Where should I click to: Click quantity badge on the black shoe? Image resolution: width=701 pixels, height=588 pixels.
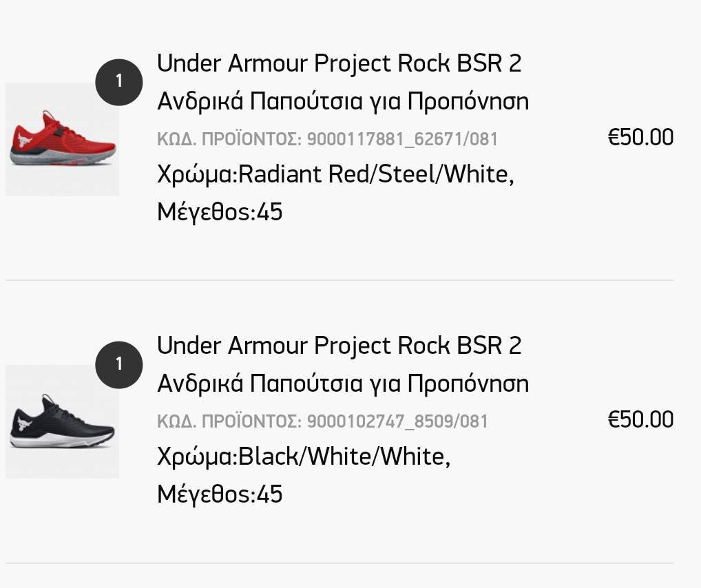pos(119,364)
